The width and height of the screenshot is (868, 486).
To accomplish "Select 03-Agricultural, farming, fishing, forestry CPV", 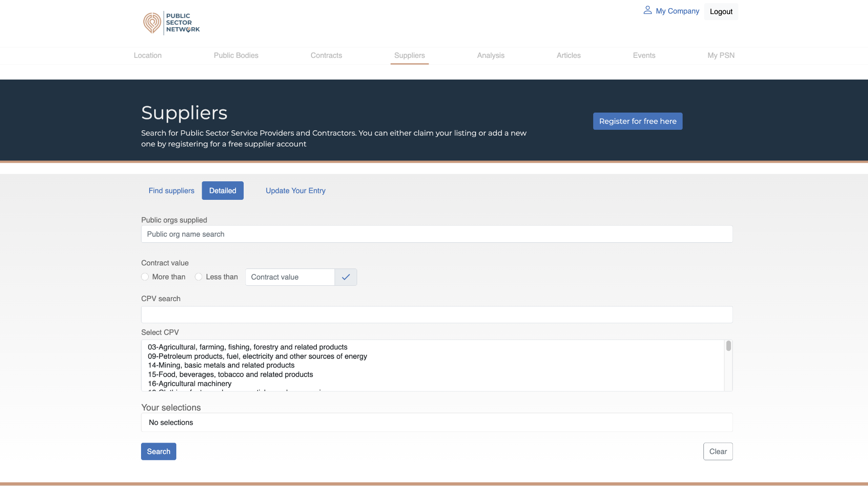I will click(x=248, y=347).
